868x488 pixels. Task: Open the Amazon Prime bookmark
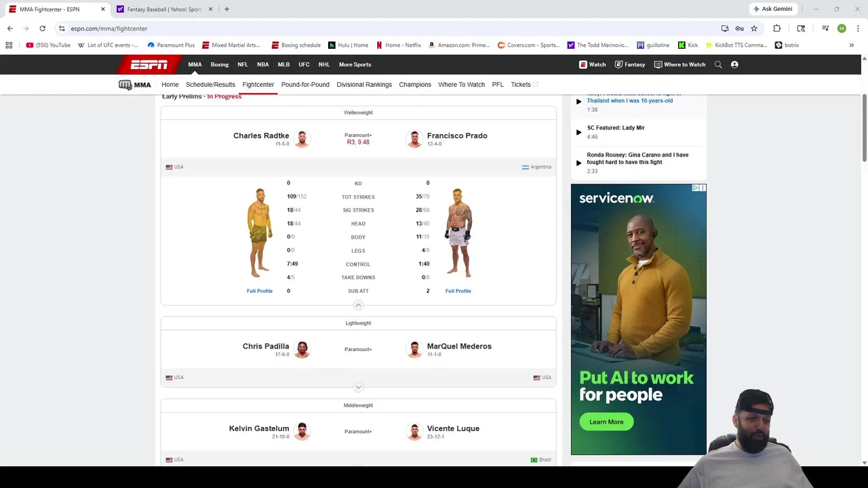[458, 45]
